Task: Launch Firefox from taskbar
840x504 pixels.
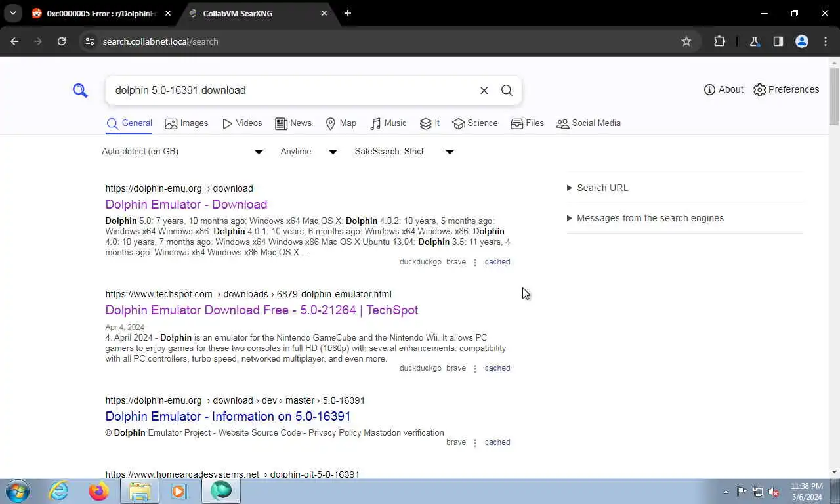Action: click(99, 491)
